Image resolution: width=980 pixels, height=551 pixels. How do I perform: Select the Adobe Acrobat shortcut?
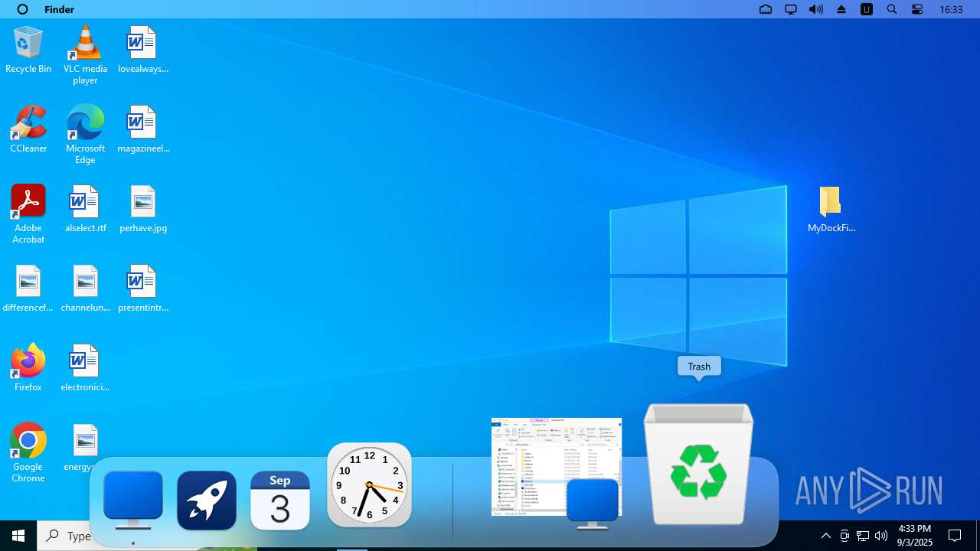(28, 214)
